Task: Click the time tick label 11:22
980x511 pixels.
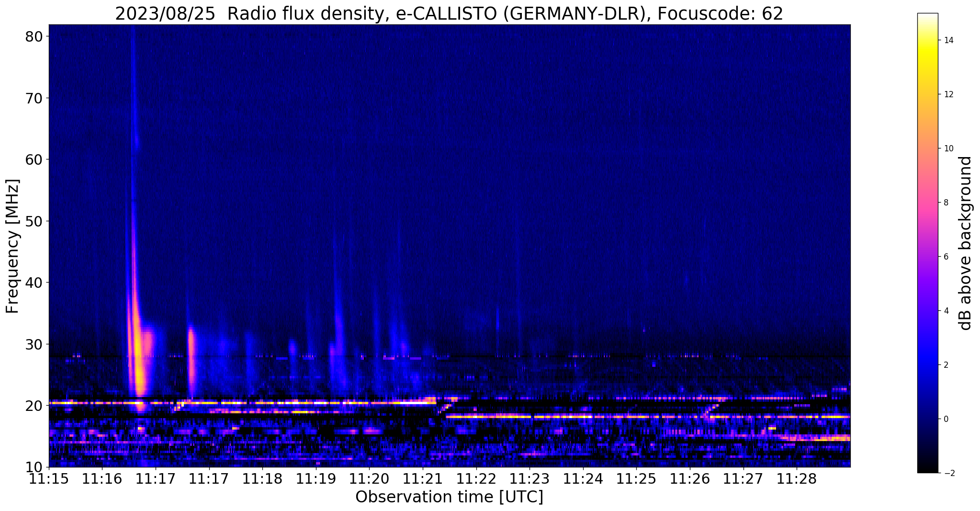Action: click(476, 479)
